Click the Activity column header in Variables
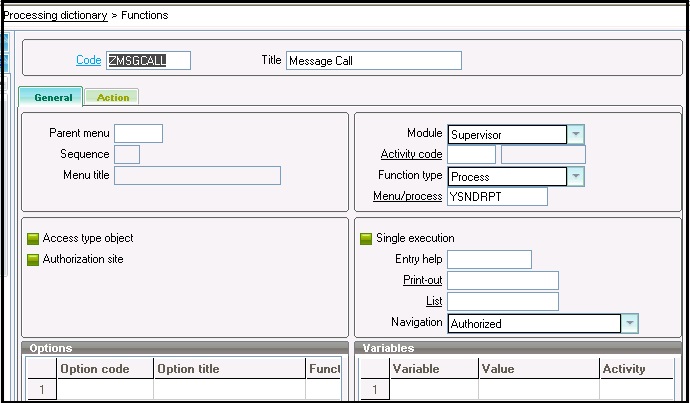The height and width of the screenshot is (403, 690). pyautogui.click(x=637, y=369)
